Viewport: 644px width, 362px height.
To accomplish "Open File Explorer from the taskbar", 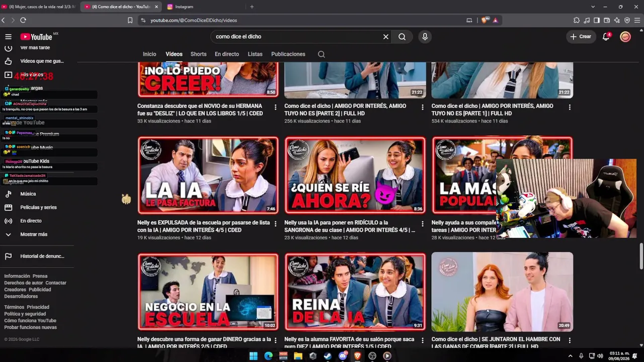I will [298, 356].
